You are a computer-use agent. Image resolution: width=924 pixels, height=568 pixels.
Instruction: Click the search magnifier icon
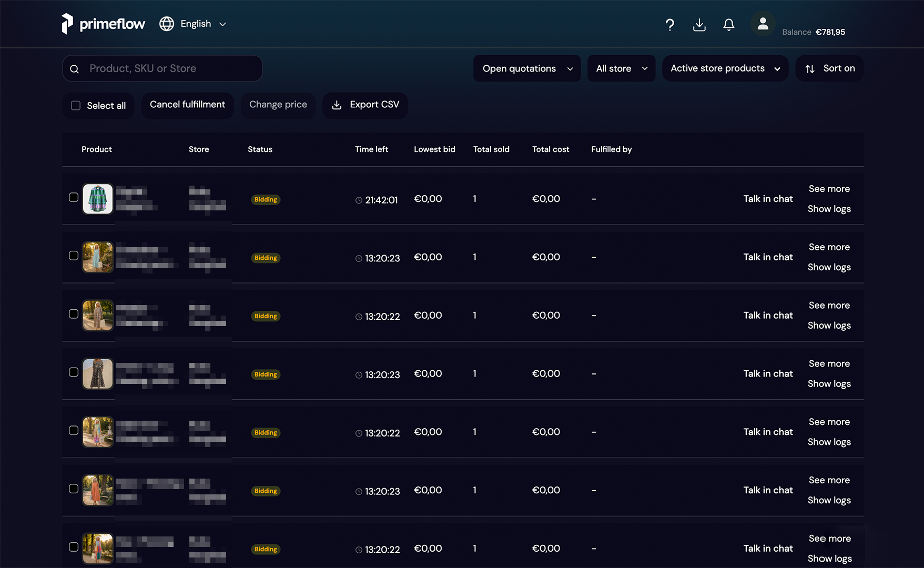click(x=75, y=69)
